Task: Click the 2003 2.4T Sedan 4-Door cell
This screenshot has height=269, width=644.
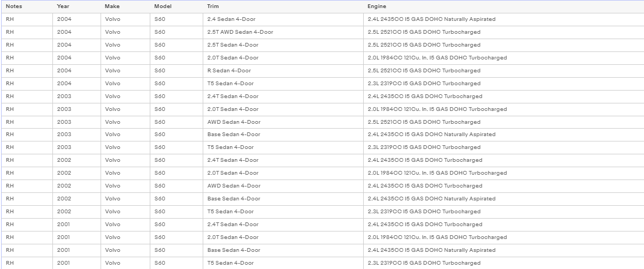Action: 283,96
